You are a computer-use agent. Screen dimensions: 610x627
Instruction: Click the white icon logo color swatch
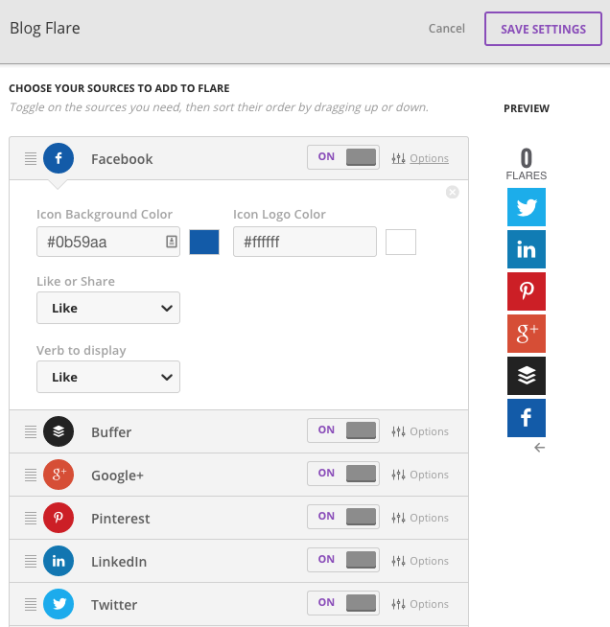coord(401,242)
